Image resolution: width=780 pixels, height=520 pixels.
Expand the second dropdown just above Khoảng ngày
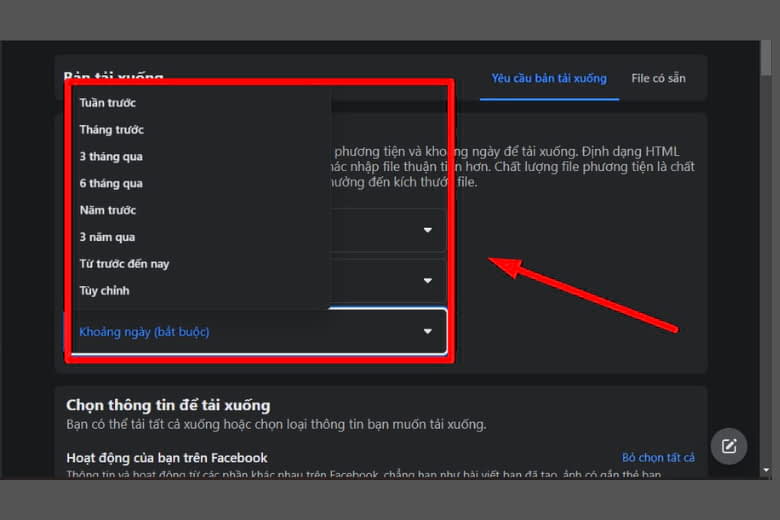click(427, 281)
